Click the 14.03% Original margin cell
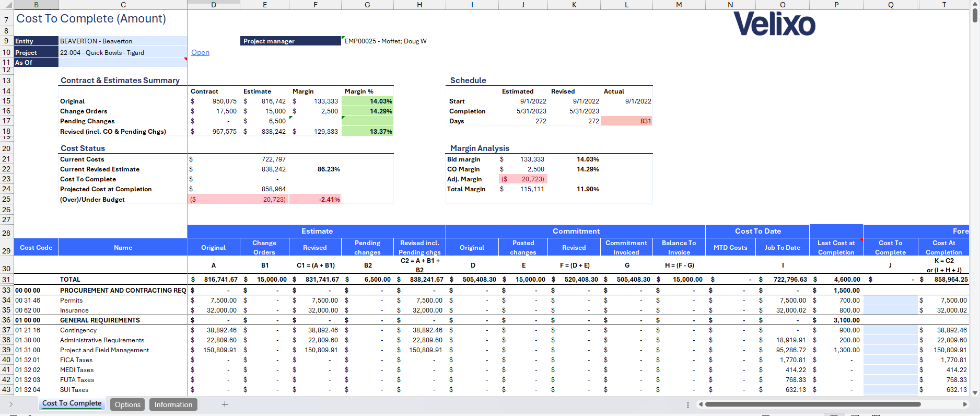This screenshot has height=416, width=980. click(x=367, y=101)
